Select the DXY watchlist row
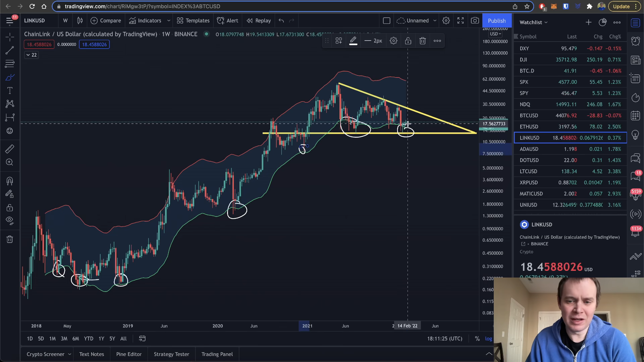 pyautogui.click(x=570, y=49)
